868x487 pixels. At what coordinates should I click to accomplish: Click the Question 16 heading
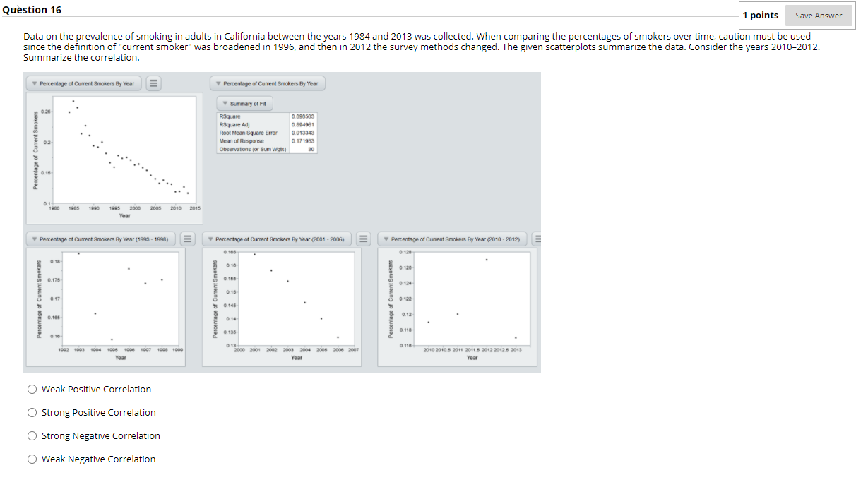coord(32,10)
